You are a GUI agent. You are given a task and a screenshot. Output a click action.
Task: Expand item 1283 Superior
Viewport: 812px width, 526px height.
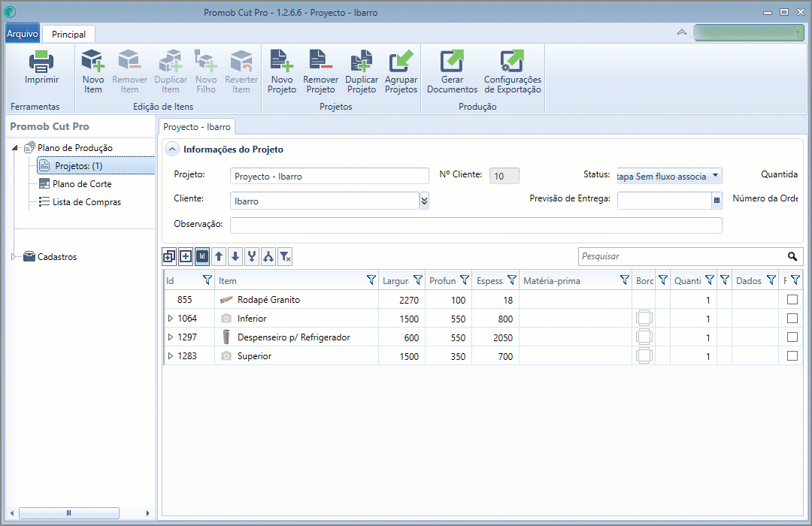[x=171, y=355]
